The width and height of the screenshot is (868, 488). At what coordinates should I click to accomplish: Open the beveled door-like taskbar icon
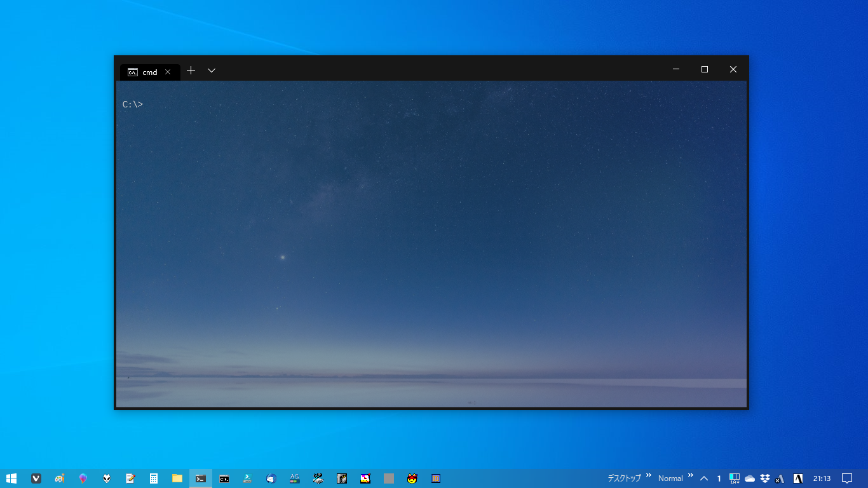coord(342,478)
